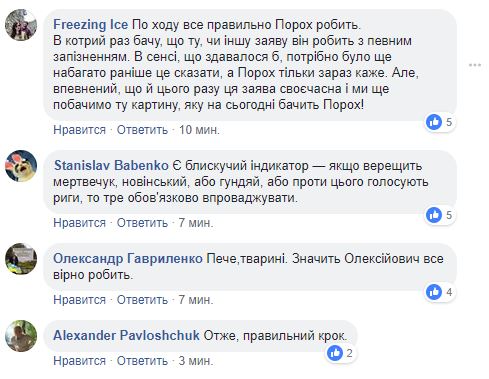Open the 3 мин. timestamp link

coord(196,361)
